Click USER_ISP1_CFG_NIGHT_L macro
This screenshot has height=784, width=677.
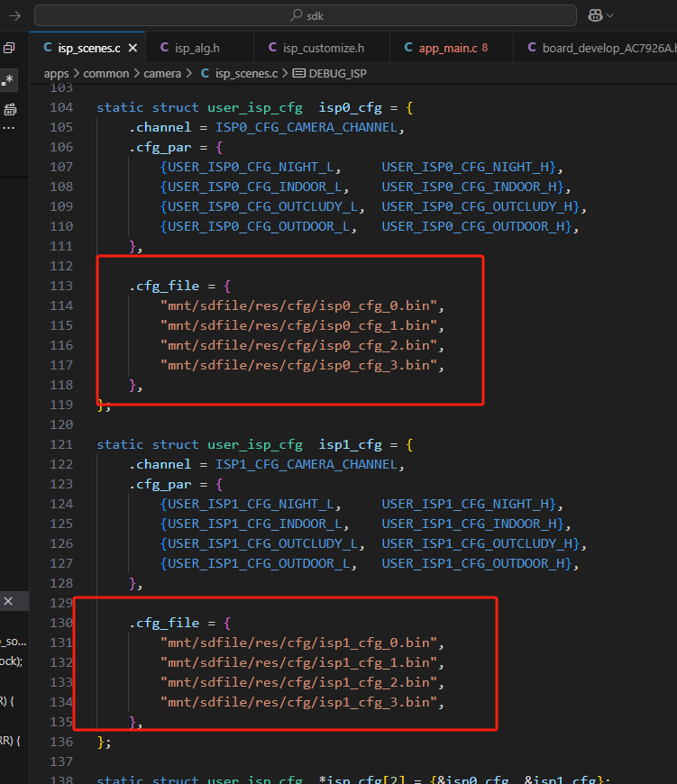coord(251,504)
